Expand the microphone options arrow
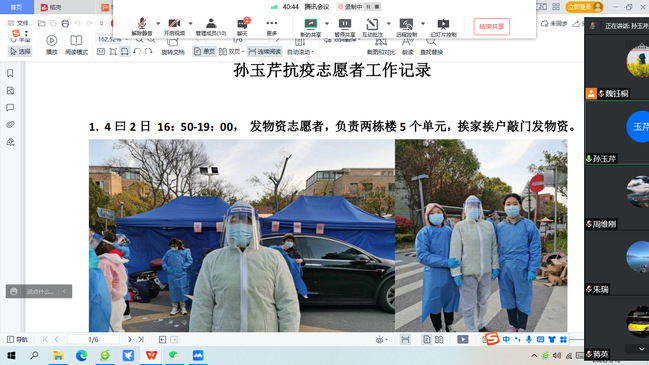649x365 pixels. click(x=158, y=24)
